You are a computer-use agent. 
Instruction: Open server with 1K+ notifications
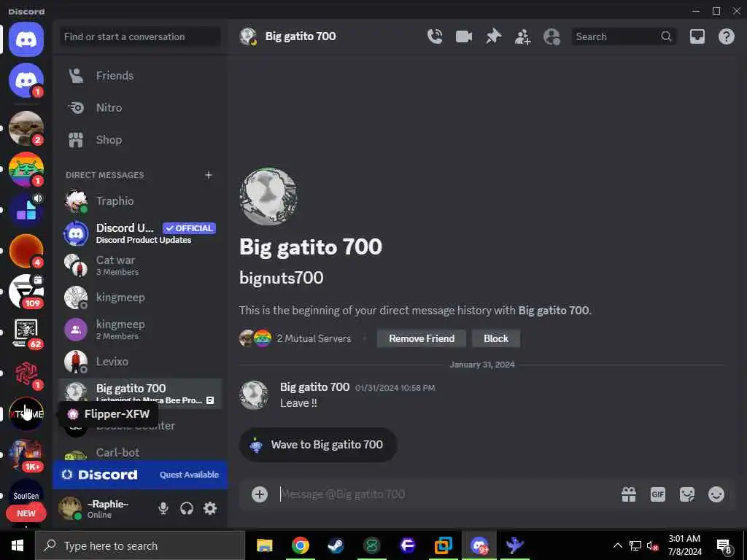point(26,455)
